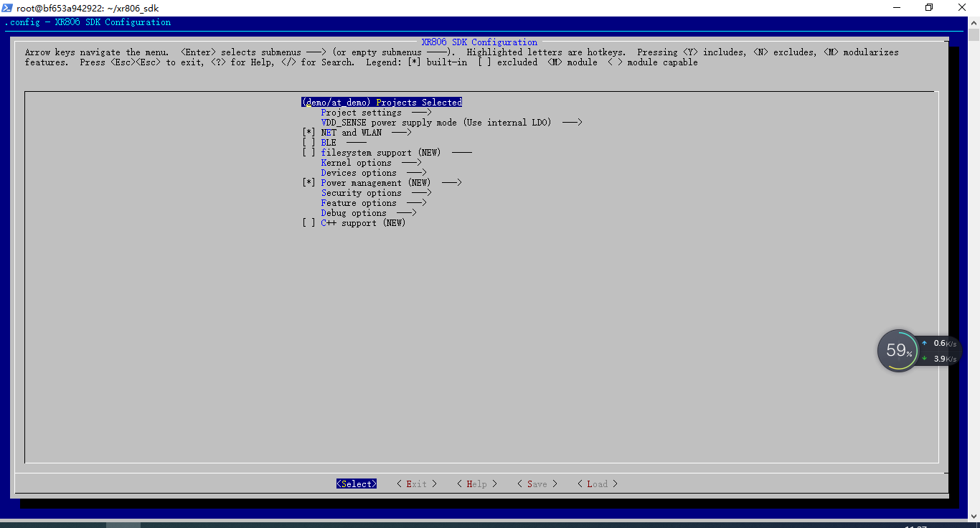The image size is (980, 528).
Task: Open the Debug options submenu
Action: (369, 213)
